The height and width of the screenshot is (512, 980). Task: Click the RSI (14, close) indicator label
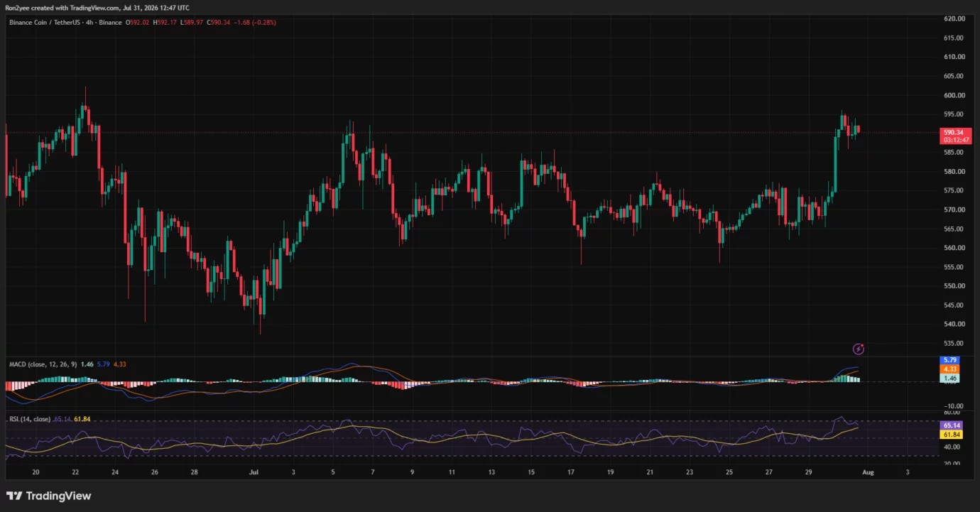tap(30, 420)
